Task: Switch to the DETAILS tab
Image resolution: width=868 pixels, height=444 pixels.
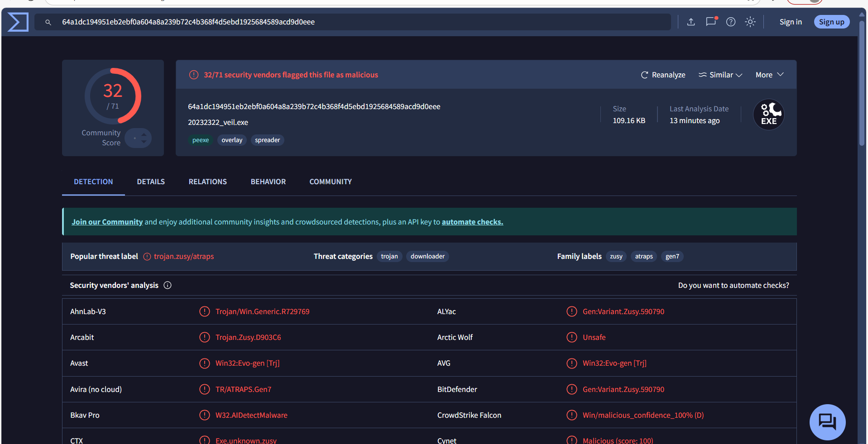Action: click(151, 181)
